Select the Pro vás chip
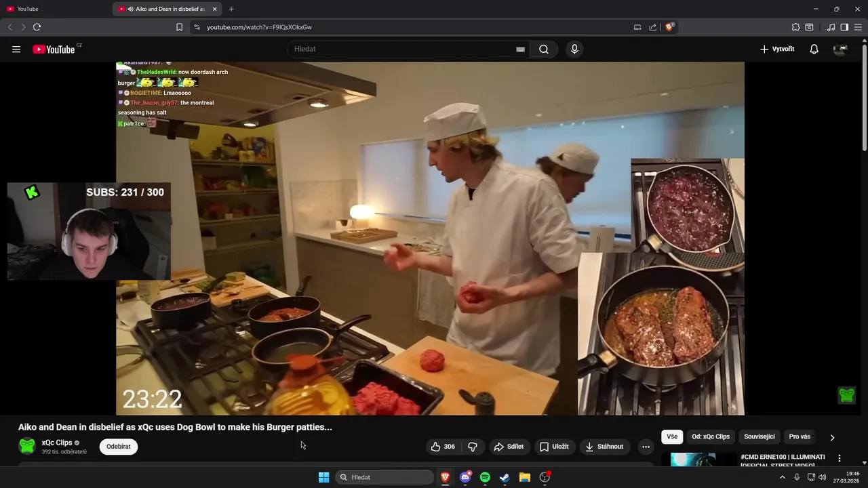 point(800,436)
